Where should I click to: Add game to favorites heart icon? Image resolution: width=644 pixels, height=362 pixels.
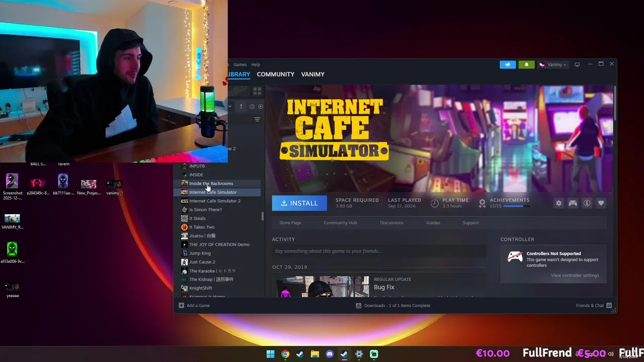[x=601, y=203]
